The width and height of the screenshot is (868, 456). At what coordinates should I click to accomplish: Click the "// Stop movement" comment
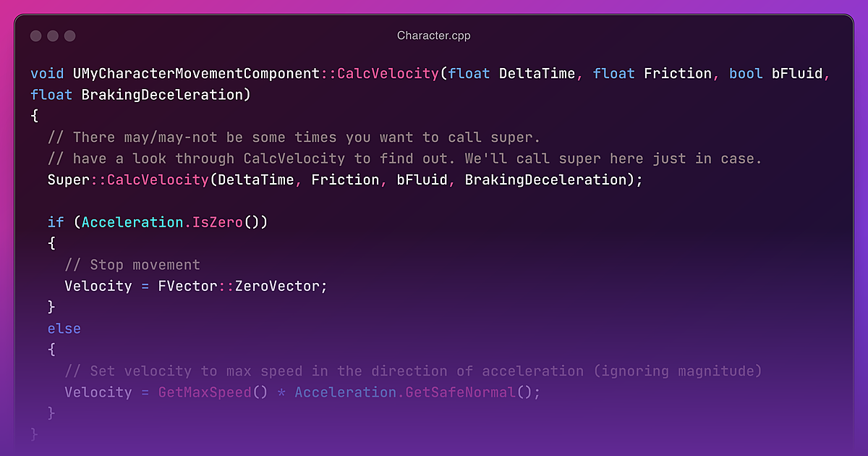pos(132,265)
